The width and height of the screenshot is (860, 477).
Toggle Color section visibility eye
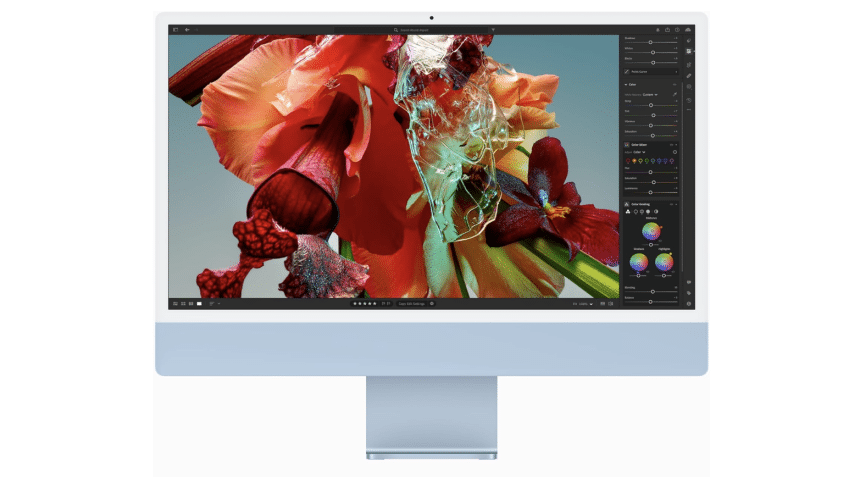(x=675, y=84)
